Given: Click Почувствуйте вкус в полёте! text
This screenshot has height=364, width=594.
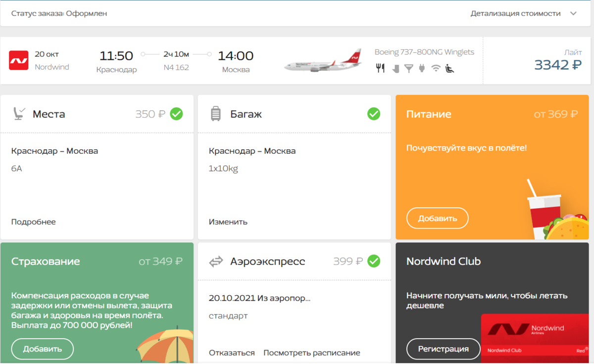Looking at the screenshot, I should pyautogui.click(x=466, y=148).
